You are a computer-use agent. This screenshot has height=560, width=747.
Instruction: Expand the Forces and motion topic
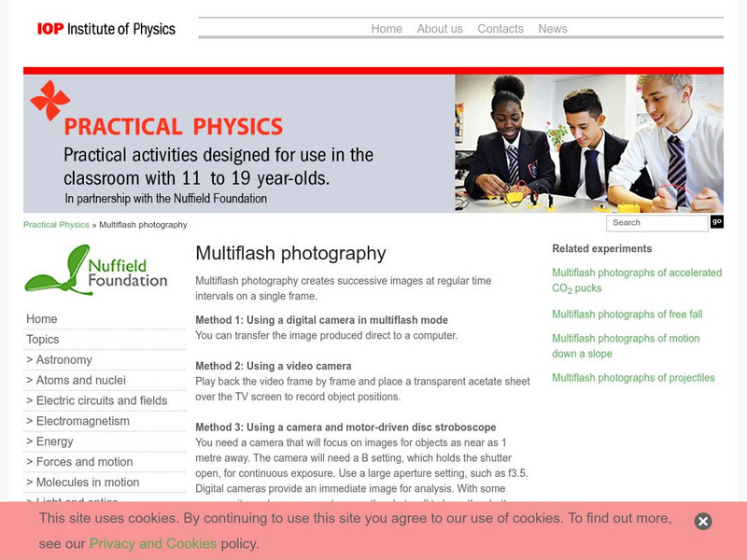coord(80,462)
